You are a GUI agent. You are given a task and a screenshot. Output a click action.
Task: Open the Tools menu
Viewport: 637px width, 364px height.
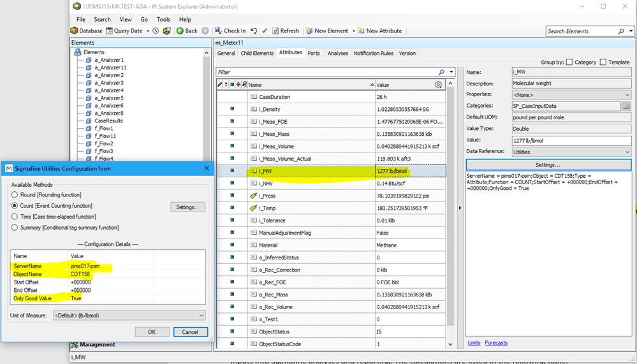coord(163,20)
